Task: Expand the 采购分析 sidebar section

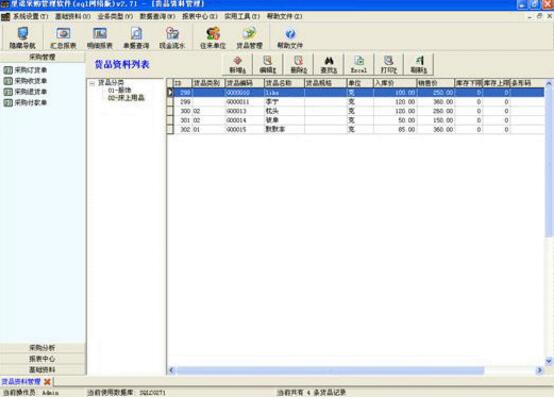Action: (42, 348)
